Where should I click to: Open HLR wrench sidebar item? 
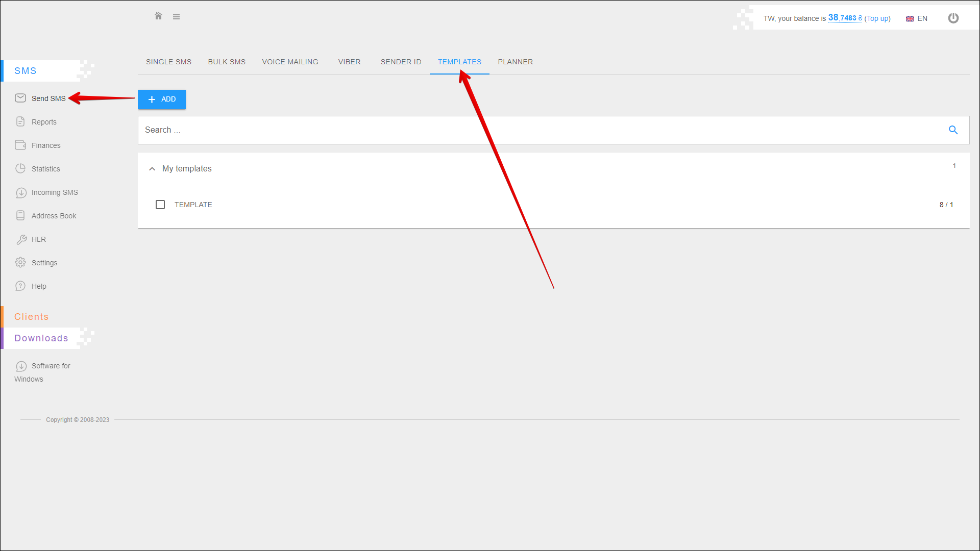pos(38,239)
